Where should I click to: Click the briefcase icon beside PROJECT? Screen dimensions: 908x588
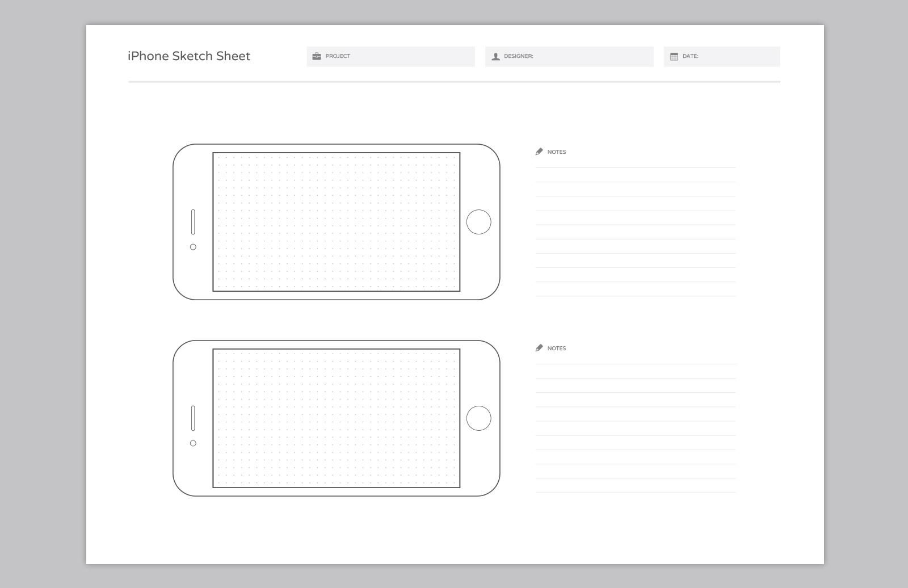point(317,56)
